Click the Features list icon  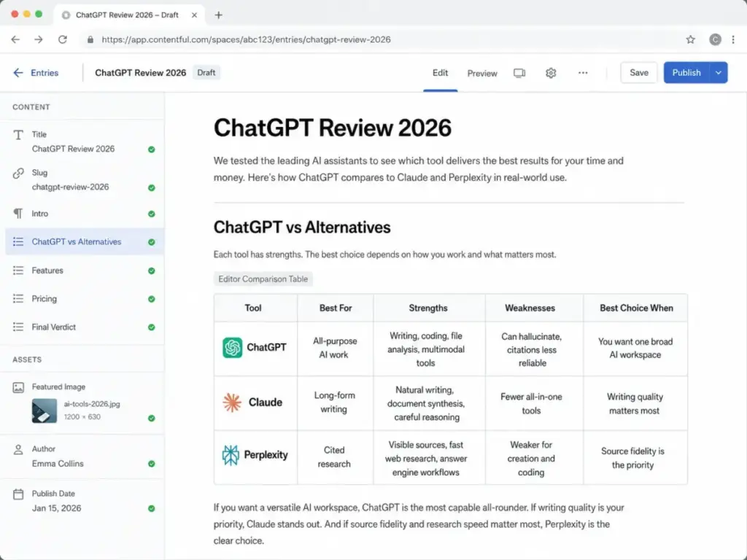tap(18, 271)
